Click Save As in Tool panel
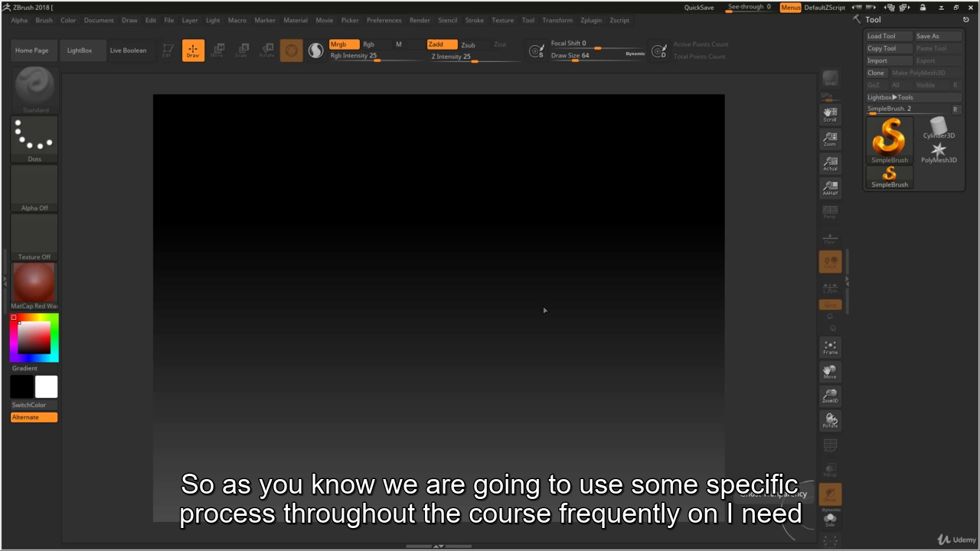 tap(938, 36)
